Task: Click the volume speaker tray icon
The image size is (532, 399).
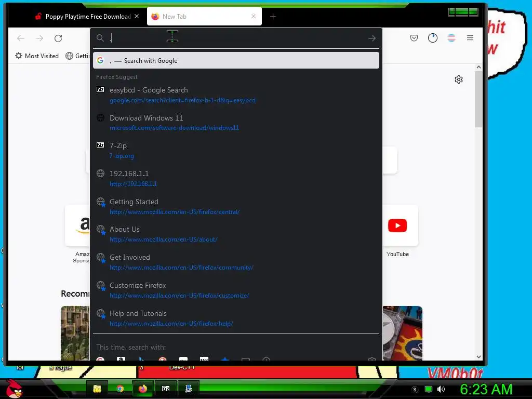Action: click(441, 389)
